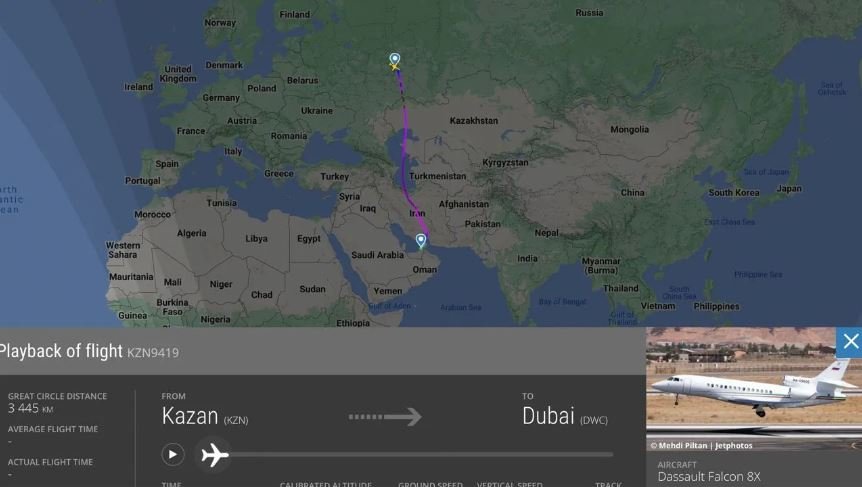
Task: Click the Dubai destination map pin
Action: pyautogui.click(x=421, y=241)
